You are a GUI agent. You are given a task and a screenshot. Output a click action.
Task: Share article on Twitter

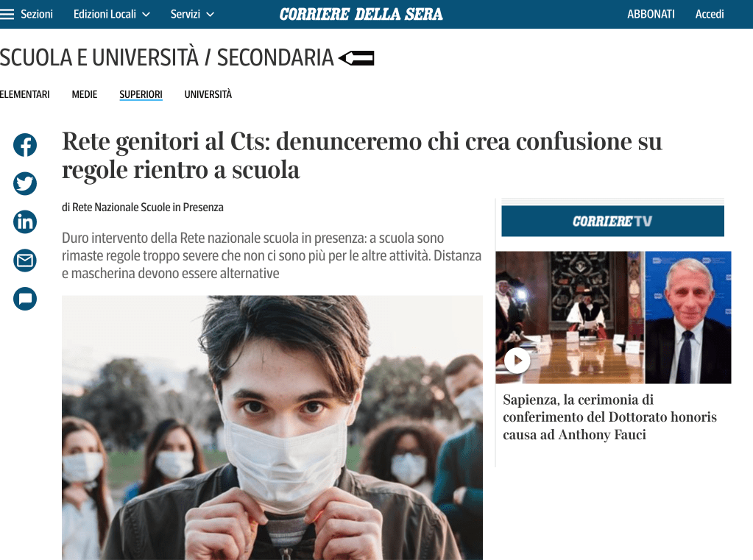point(25,183)
